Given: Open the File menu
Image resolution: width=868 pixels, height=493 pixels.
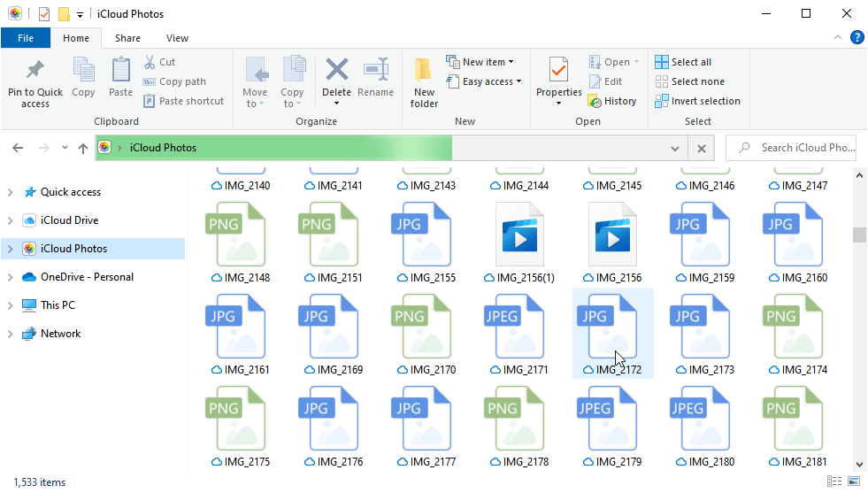Looking at the screenshot, I should pos(26,38).
